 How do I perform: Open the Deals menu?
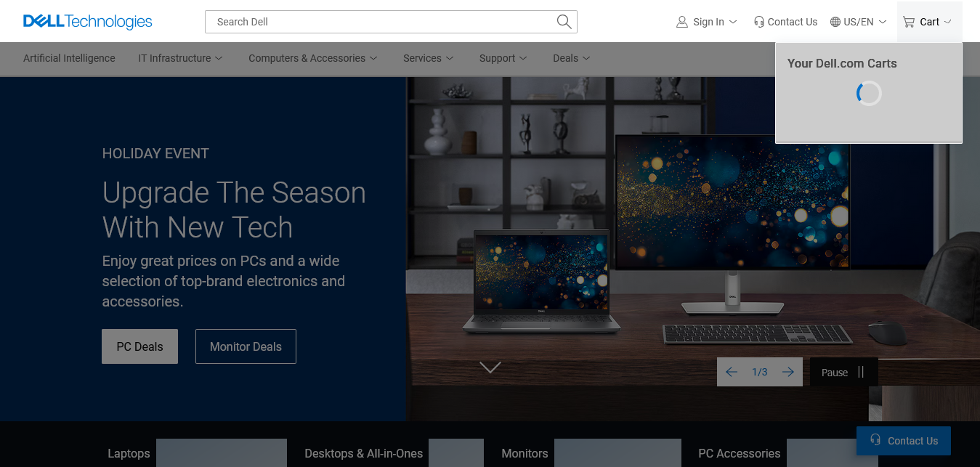[571, 58]
